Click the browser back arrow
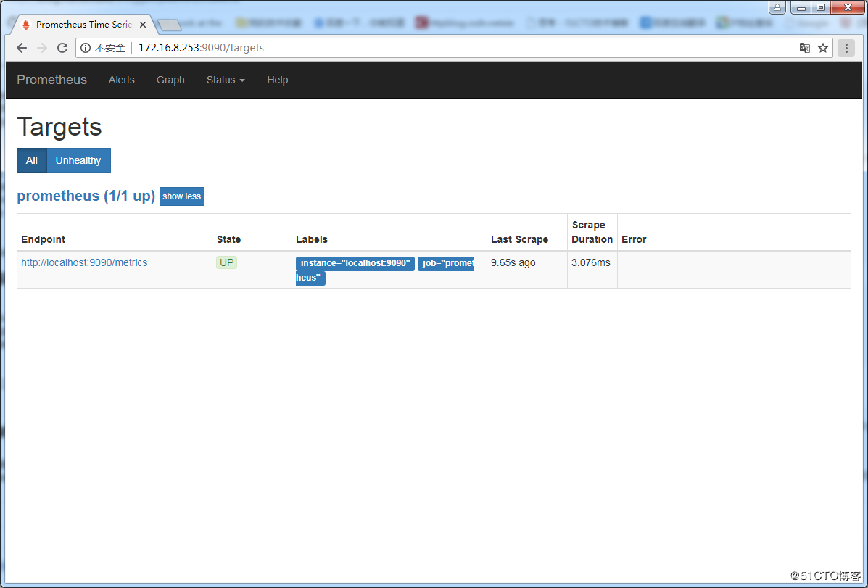Viewport: 868px width, 588px height. click(x=21, y=47)
